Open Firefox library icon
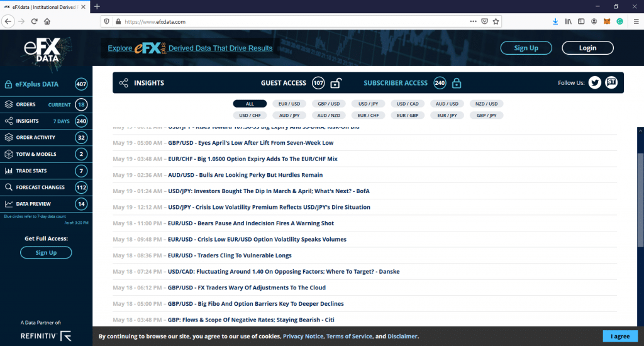Image resolution: width=644 pixels, height=346 pixels. tap(568, 21)
